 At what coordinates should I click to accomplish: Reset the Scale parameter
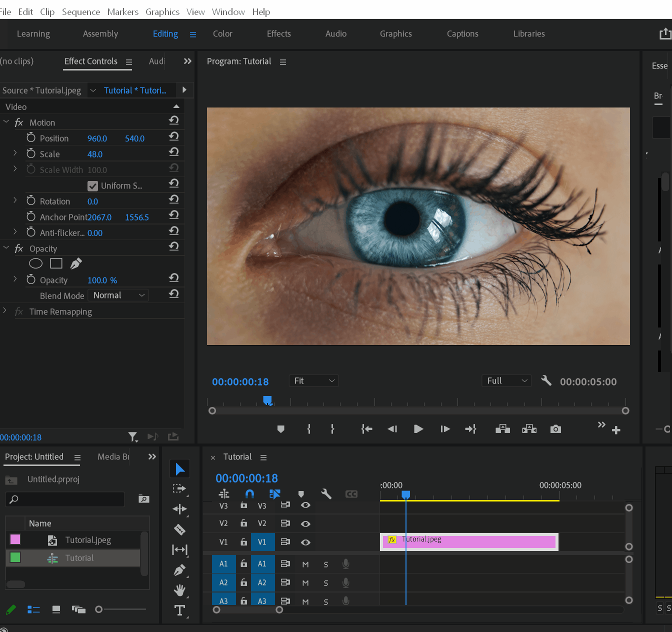pyautogui.click(x=173, y=152)
